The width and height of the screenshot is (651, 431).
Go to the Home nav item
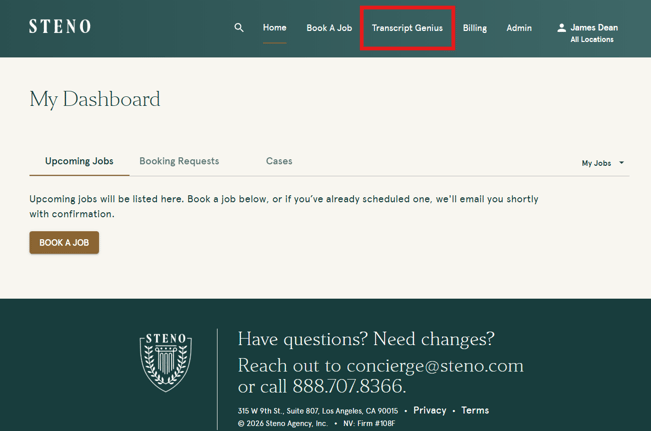tap(274, 28)
